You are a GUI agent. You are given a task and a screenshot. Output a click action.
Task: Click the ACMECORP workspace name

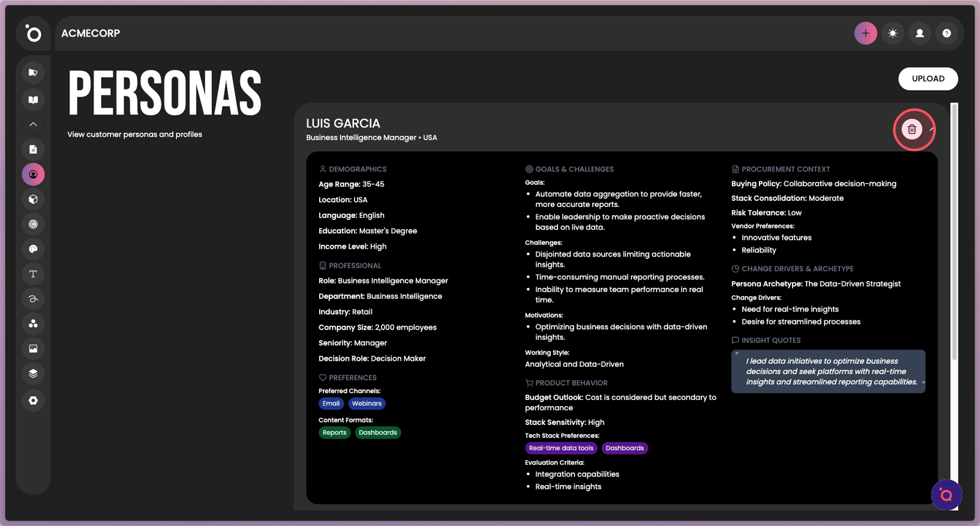coord(91,33)
